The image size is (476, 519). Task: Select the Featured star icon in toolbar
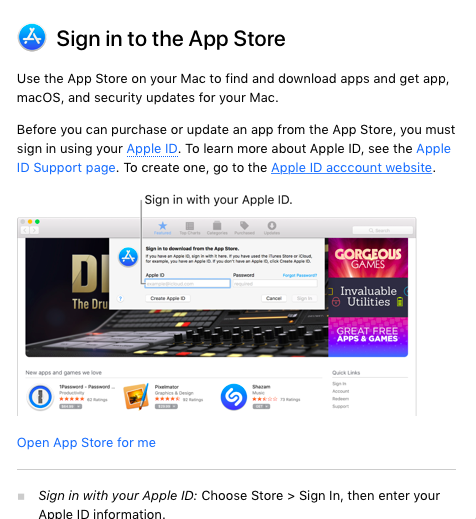[x=162, y=228]
